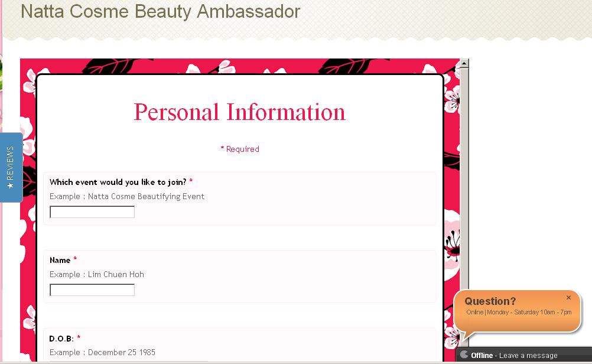
Task: Click the Personal Information heading
Action: tap(239, 112)
